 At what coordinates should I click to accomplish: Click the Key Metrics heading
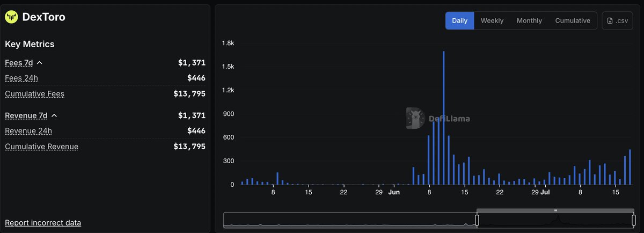coord(30,44)
